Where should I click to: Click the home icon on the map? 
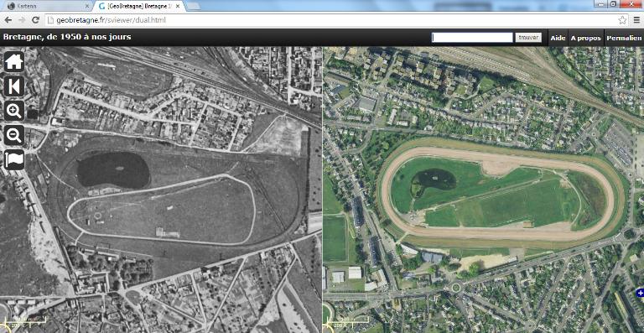[14, 61]
